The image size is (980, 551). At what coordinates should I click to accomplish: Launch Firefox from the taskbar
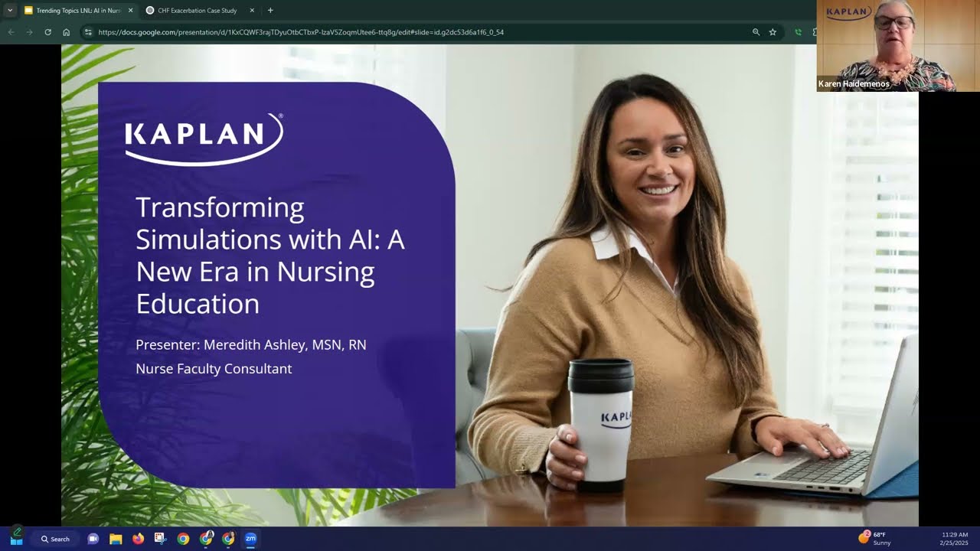coord(138,539)
